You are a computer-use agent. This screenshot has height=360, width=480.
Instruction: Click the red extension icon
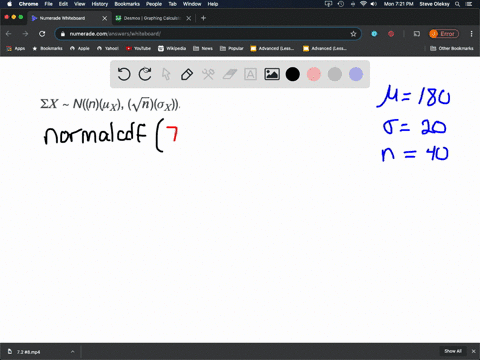click(x=391, y=34)
